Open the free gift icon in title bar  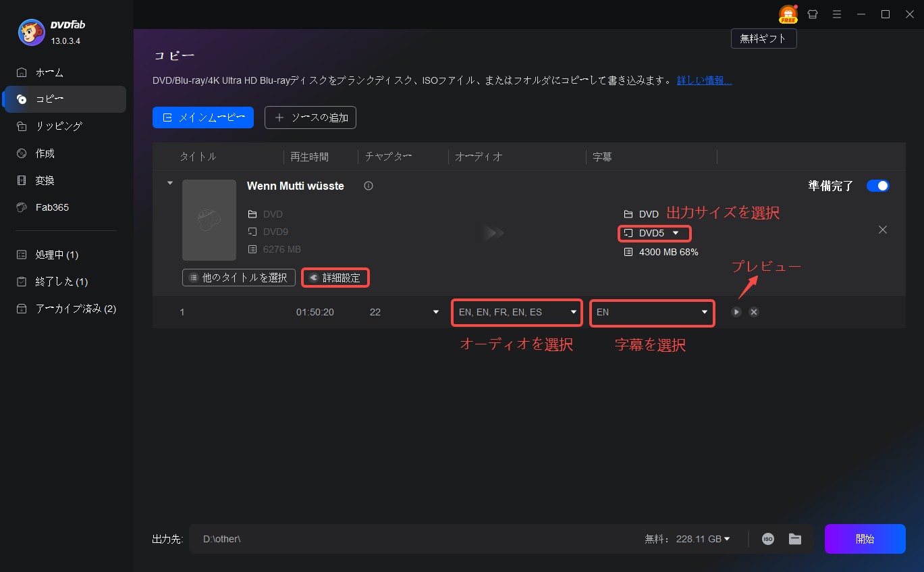(x=788, y=14)
